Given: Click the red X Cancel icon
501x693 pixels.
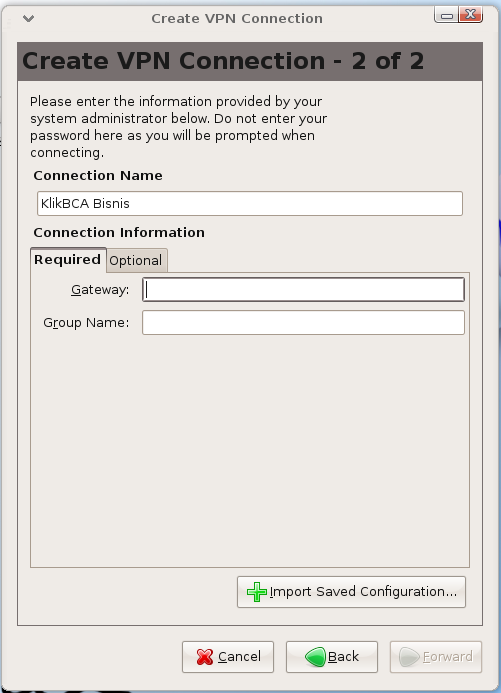Looking at the screenshot, I should coord(205,657).
